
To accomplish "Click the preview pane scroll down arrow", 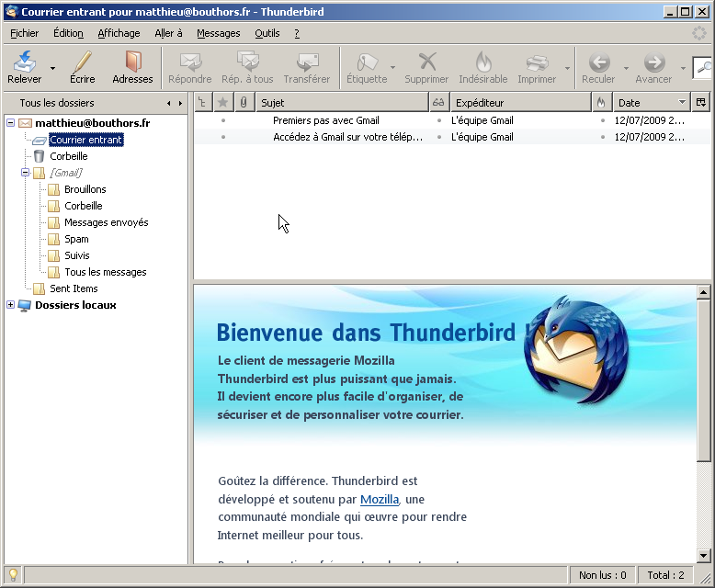I will point(703,556).
